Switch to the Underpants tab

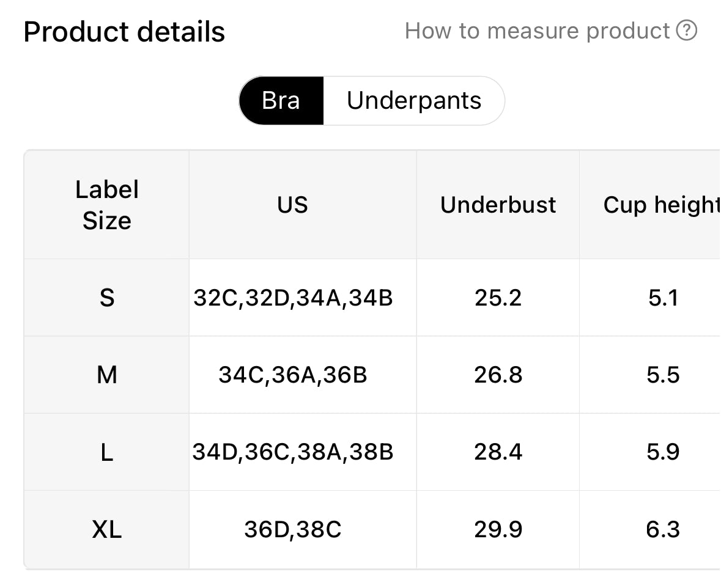[x=414, y=101]
